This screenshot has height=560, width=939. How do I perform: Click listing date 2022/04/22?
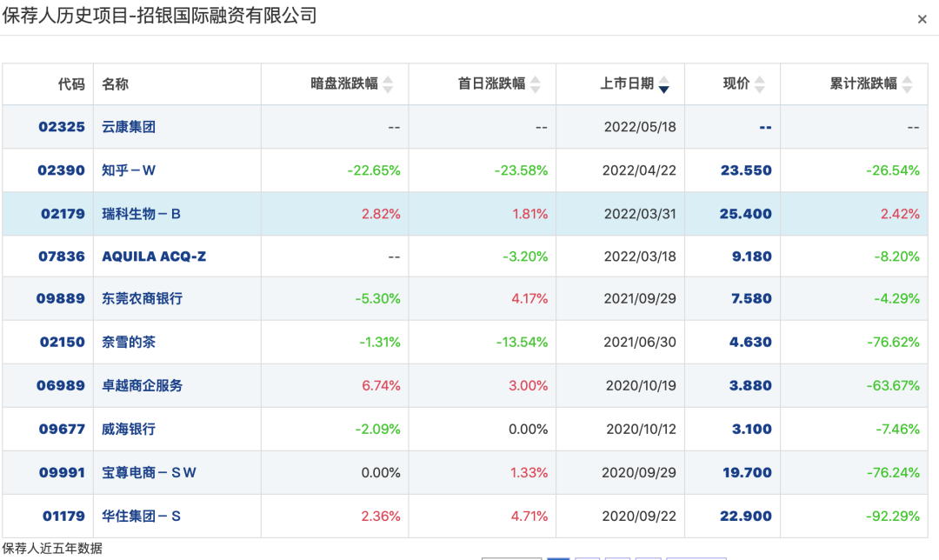[x=639, y=170]
